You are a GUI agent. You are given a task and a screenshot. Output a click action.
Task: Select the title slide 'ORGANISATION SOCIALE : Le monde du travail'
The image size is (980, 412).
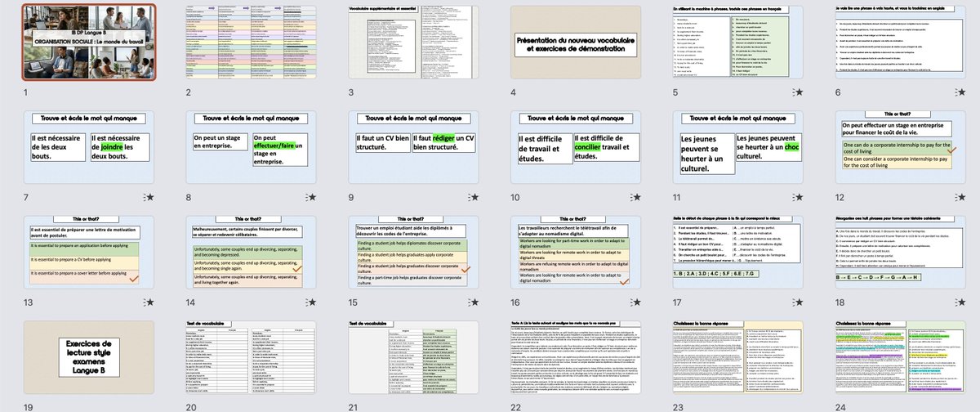click(88, 43)
